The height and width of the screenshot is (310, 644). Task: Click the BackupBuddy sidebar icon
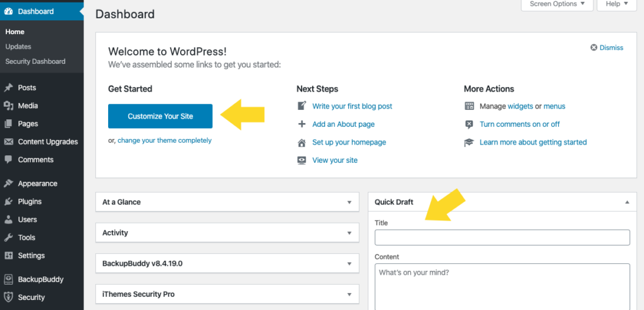pyautogui.click(x=8, y=279)
